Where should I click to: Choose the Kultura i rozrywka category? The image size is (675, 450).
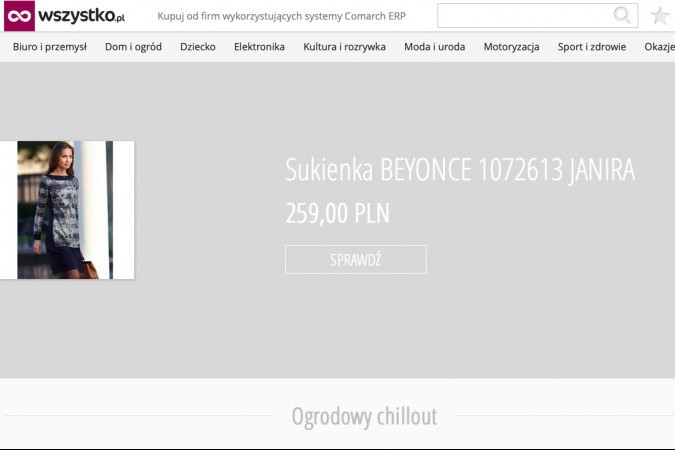point(344,47)
